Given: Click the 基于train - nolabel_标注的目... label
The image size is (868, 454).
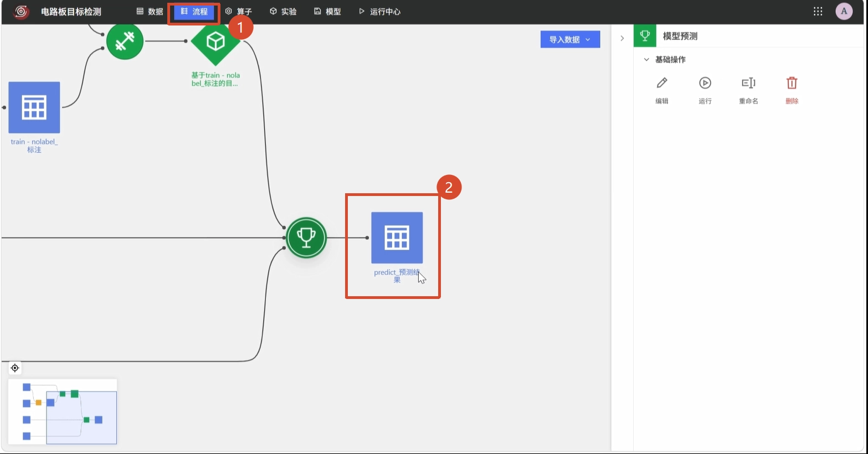Looking at the screenshot, I should click(215, 79).
